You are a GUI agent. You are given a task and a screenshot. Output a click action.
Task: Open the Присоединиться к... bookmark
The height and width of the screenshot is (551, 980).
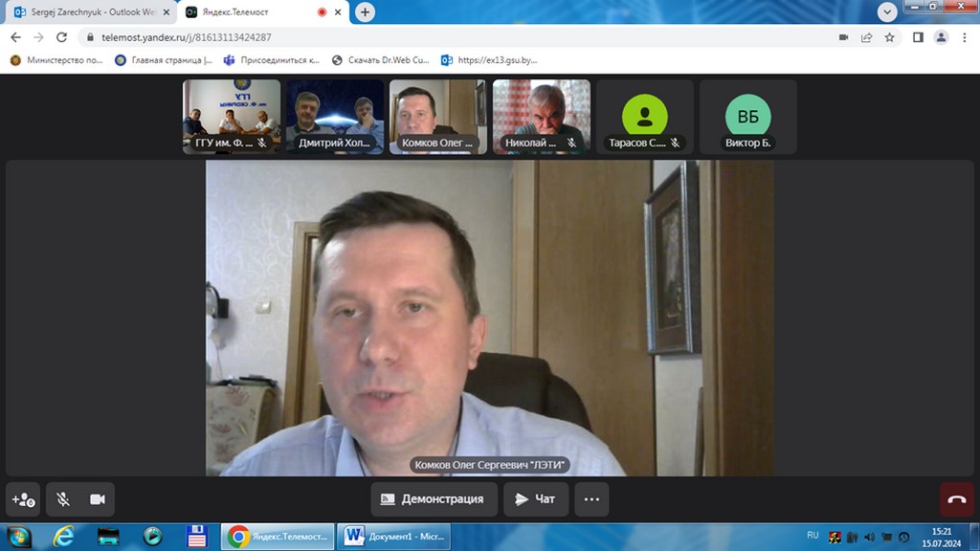[x=272, y=60]
